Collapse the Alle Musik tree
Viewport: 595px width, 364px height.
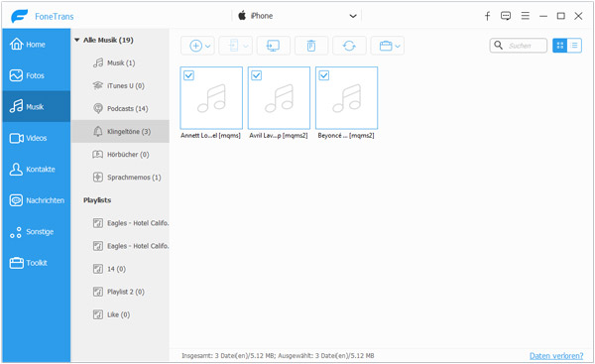click(77, 40)
